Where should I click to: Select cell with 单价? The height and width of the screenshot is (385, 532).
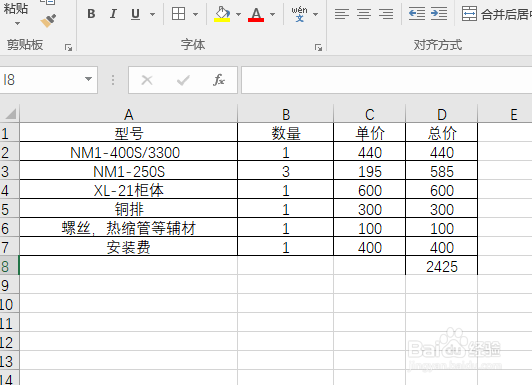click(369, 133)
